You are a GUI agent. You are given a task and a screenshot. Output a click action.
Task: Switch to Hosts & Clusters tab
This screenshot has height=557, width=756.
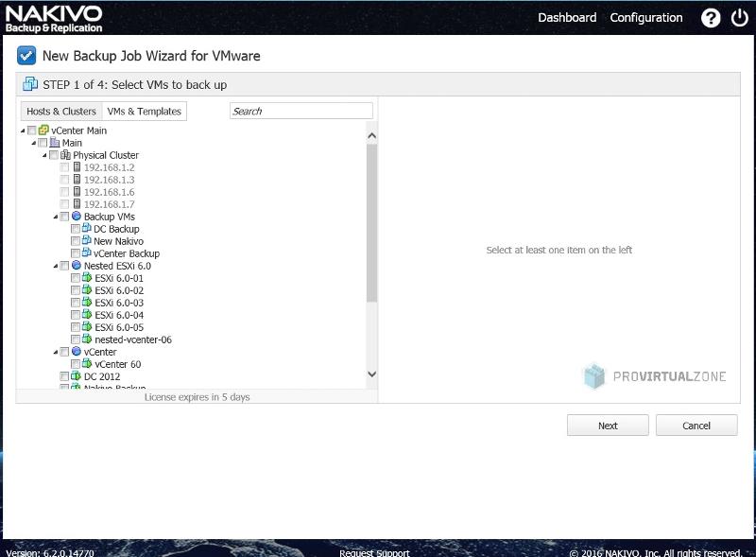click(61, 111)
